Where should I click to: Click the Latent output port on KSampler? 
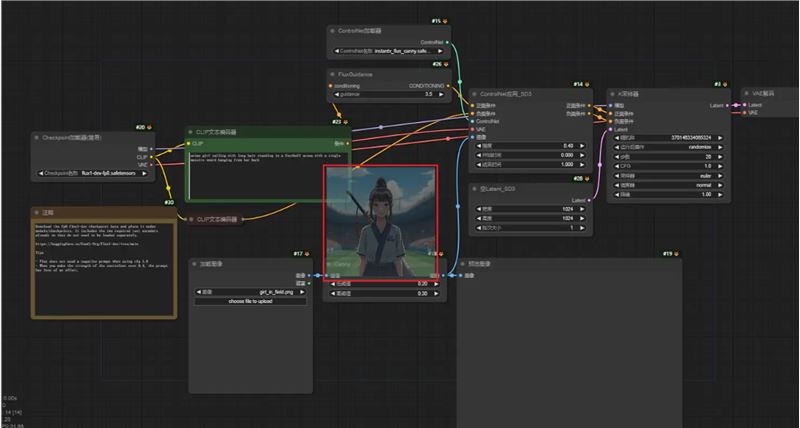tap(727, 106)
